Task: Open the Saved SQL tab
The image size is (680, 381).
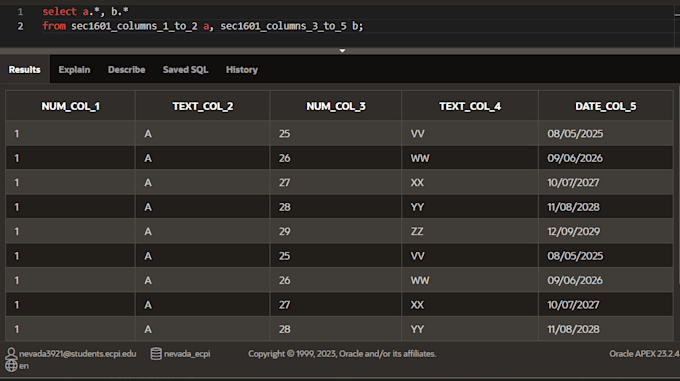Action: point(185,69)
